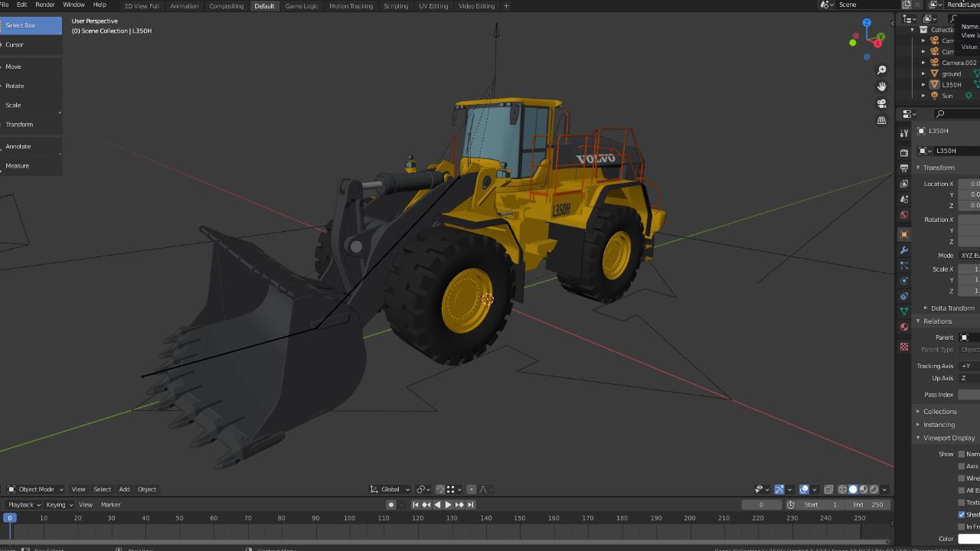Screen dimensions: 980x551
Task: Open the Render menu
Action: 45,5
